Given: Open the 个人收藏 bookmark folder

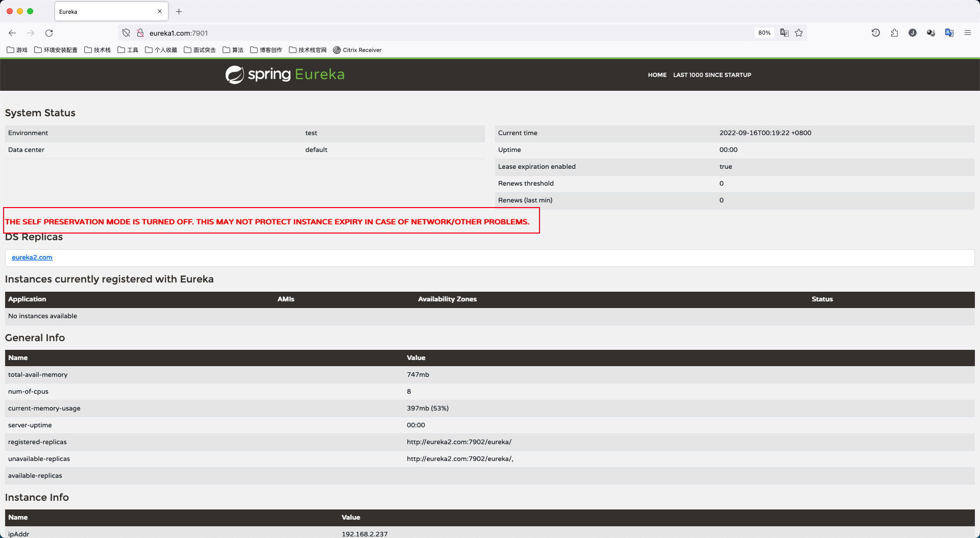Looking at the screenshot, I should (x=161, y=50).
